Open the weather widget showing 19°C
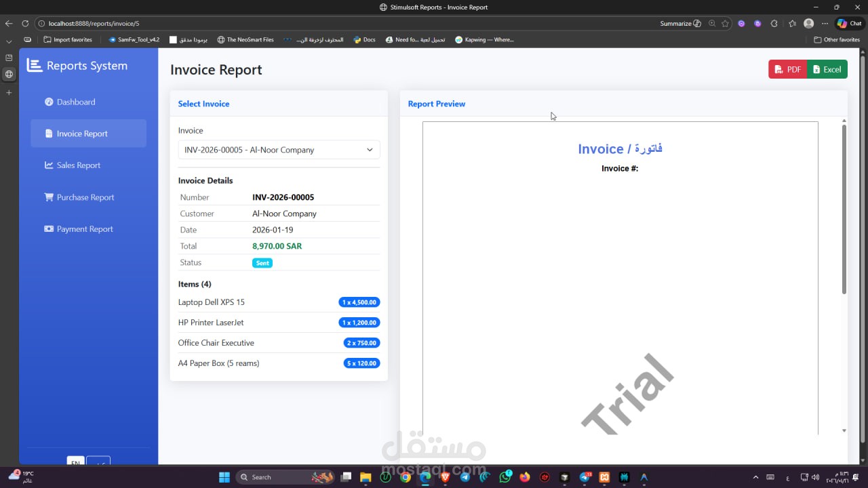Screen dimensions: 868x488 tap(20, 476)
